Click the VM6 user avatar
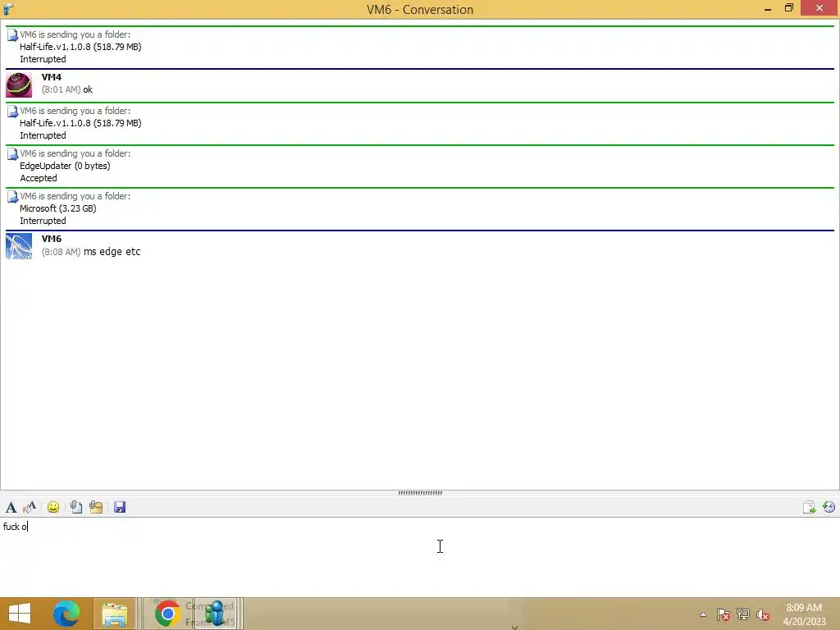840x630 pixels. point(19,246)
